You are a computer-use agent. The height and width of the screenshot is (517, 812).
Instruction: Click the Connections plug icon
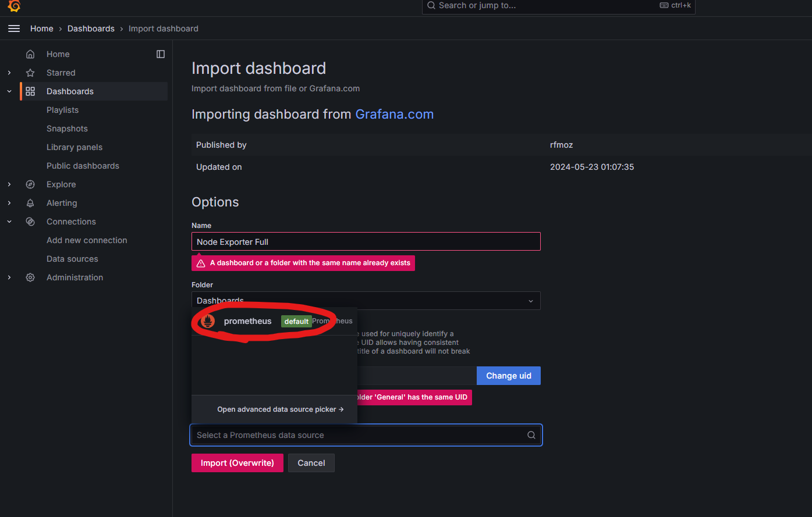[x=30, y=221]
